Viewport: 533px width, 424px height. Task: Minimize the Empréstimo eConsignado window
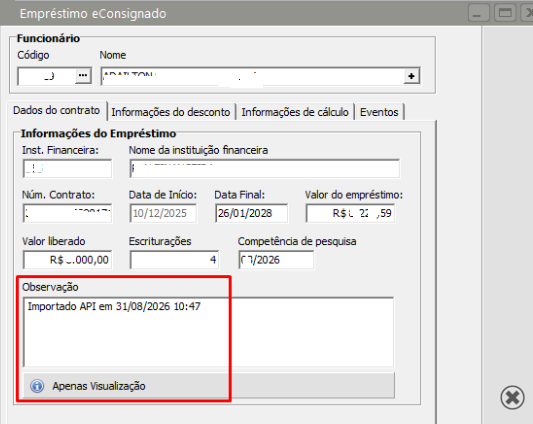pyautogui.click(x=478, y=13)
